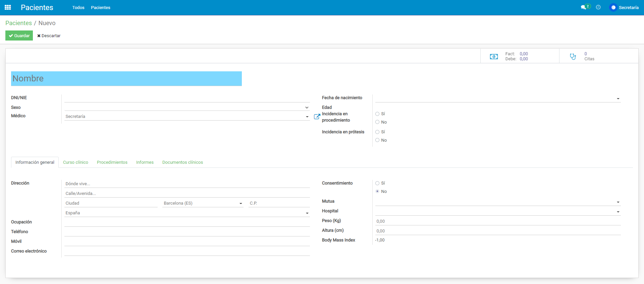Click the Pacientes app title
The height and width of the screenshot is (284, 644).
click(x=37, y=7)
